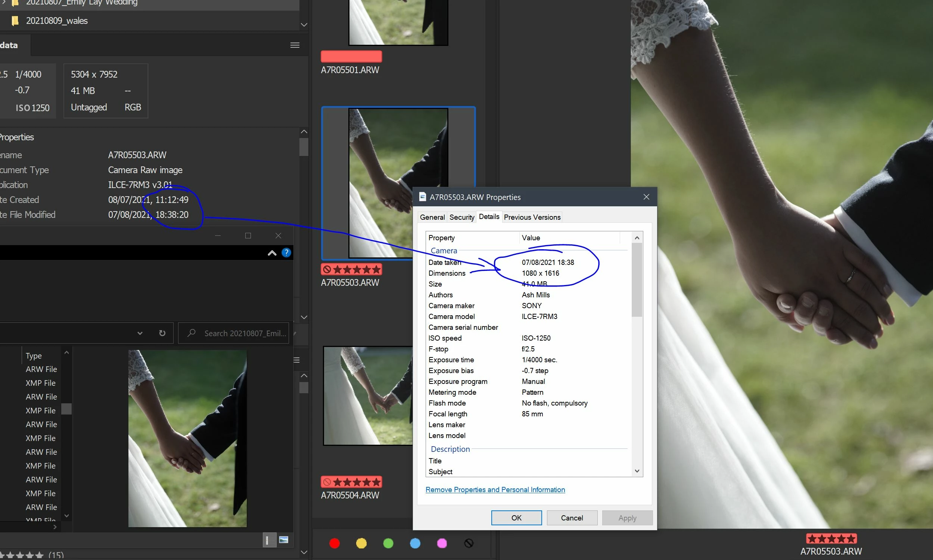Image resolution: width=933 pixels, height=560 pixels.
Task: Open the Explorer address bar history dropdown
Action: [140, 333]
